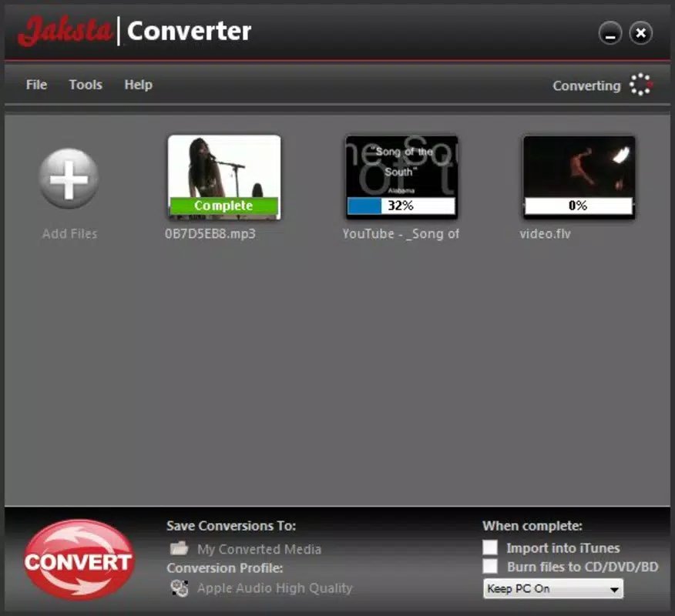Click the Add Files plus icon
This screenshot has width=675, height=616.
click(x=69, y=179)
